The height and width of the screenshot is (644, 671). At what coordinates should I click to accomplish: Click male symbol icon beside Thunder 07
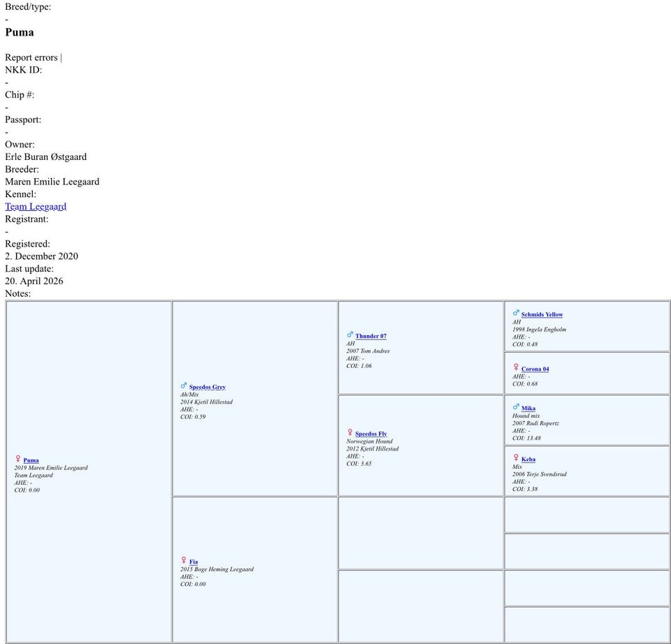pyautogui.click(x=349, y=335)
